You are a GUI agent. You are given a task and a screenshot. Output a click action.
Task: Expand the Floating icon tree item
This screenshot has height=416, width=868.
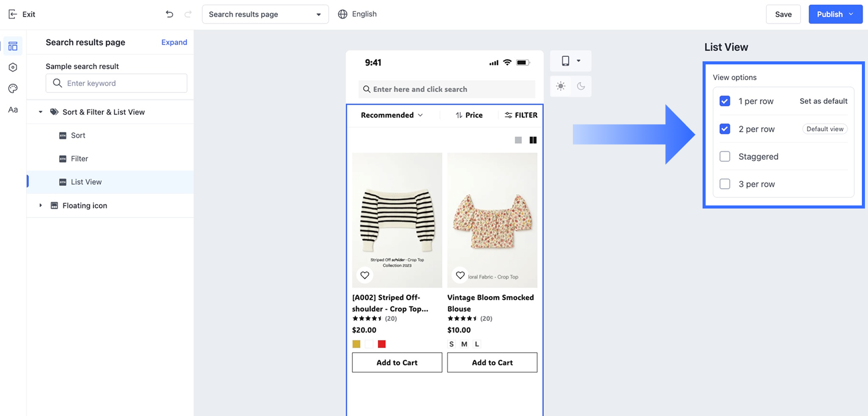41,205
